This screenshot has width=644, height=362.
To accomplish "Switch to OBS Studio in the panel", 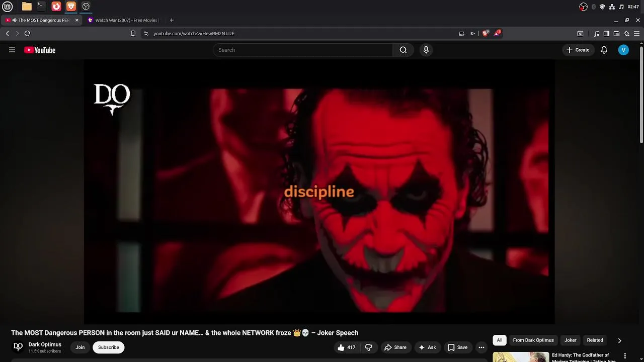I will [x=86, y=7].
